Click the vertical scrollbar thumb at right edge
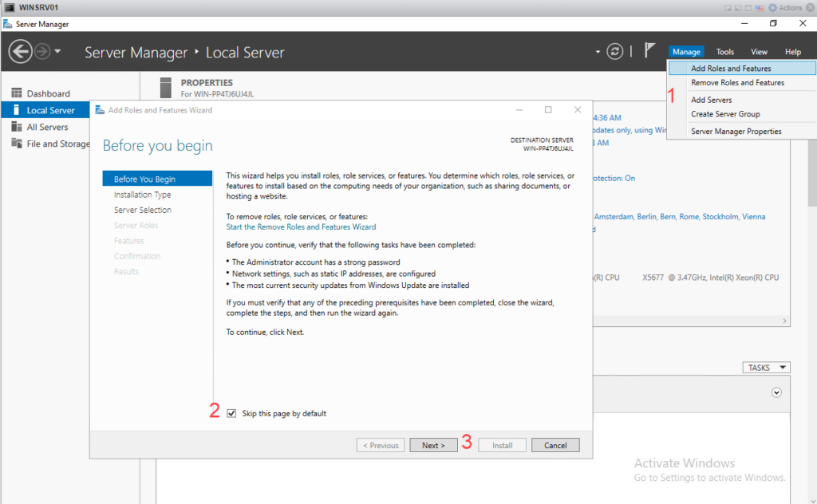Image resolution: width=817 pixels, height=504 pixels. coord(811,171)
